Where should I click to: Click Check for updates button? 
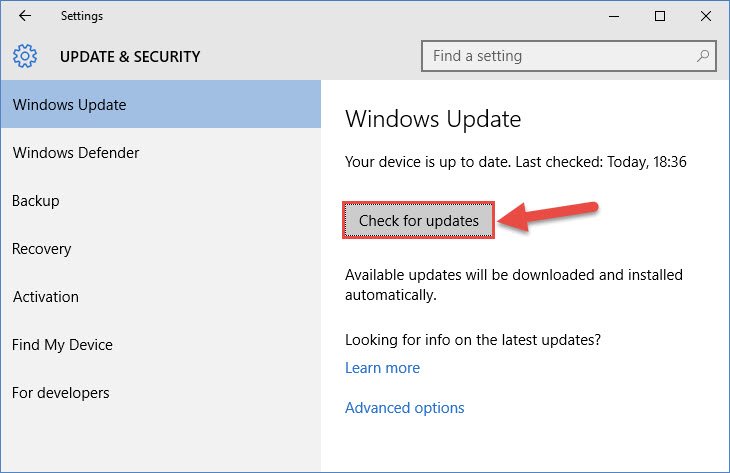(419, 220)
